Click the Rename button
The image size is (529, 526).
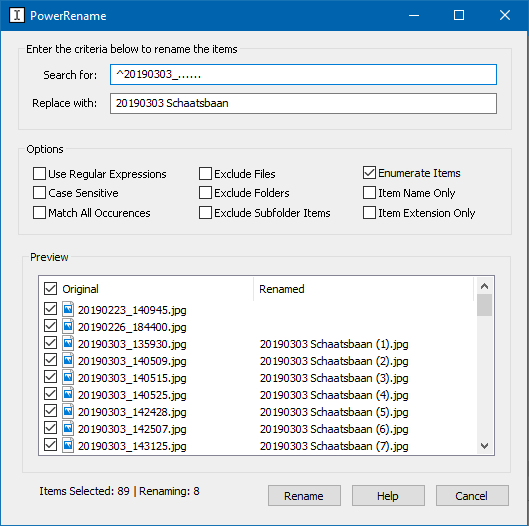click(304, 496)
